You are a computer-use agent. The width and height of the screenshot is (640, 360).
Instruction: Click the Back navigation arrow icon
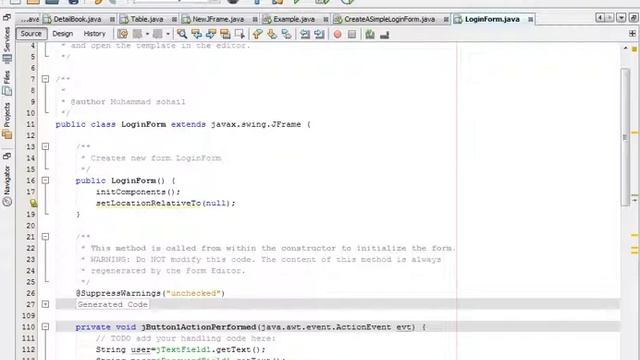tap(137, 34)
